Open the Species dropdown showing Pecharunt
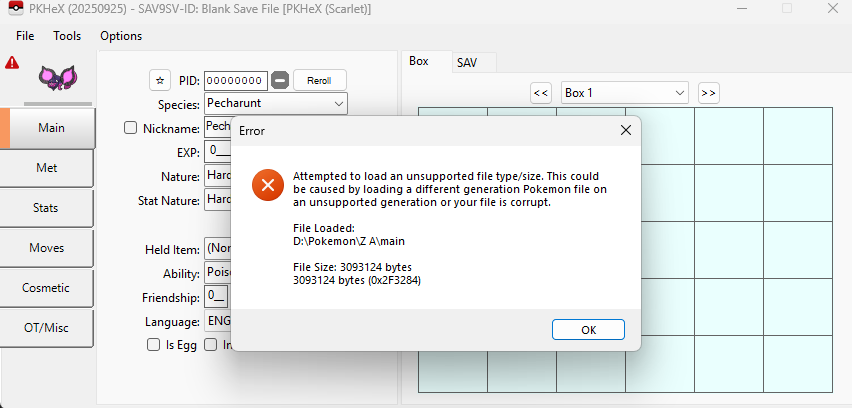 pos(275,103)
